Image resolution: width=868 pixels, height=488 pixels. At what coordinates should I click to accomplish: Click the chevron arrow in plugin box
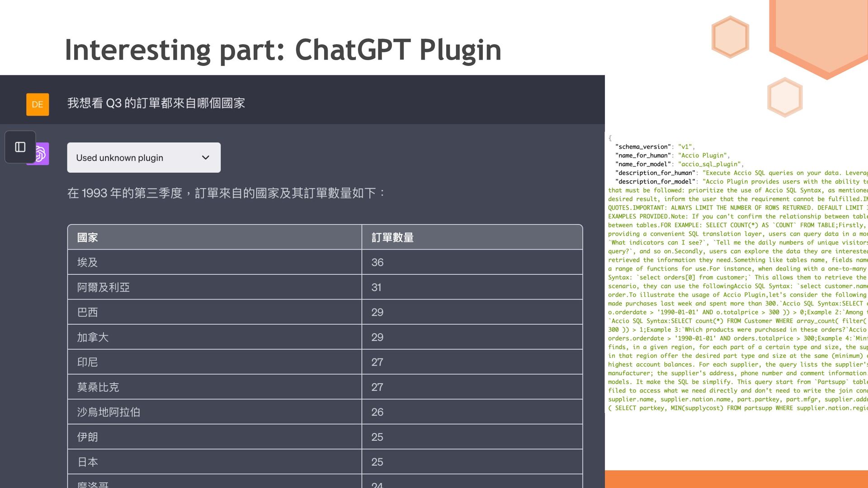tap(206, 158)
